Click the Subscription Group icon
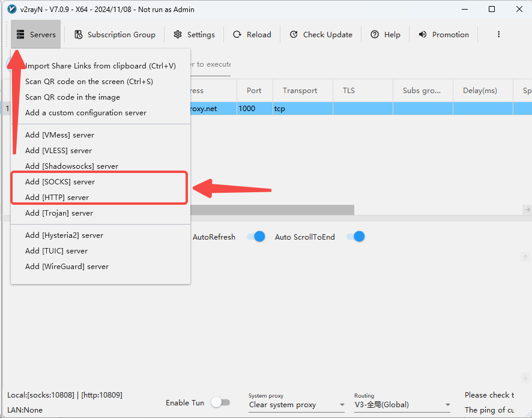This screenshot has width=532, height=418. pyautogui.click(x=79, y=35)
